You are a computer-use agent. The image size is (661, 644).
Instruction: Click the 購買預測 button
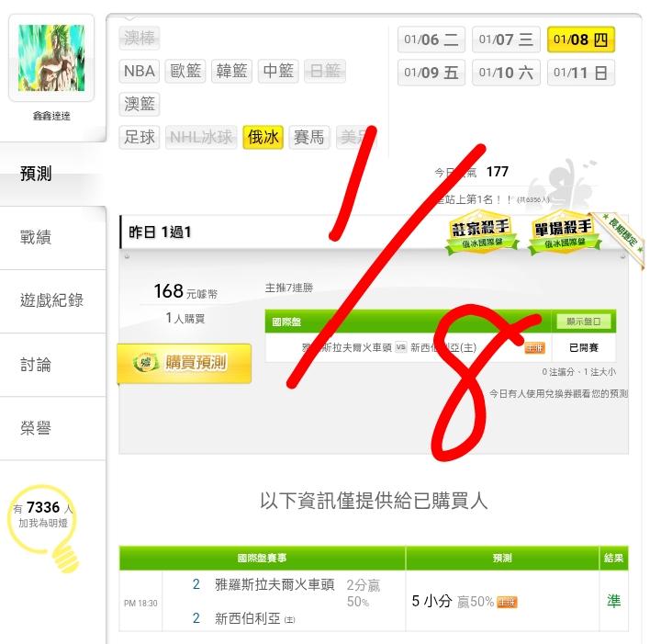[x=185, y=363]
